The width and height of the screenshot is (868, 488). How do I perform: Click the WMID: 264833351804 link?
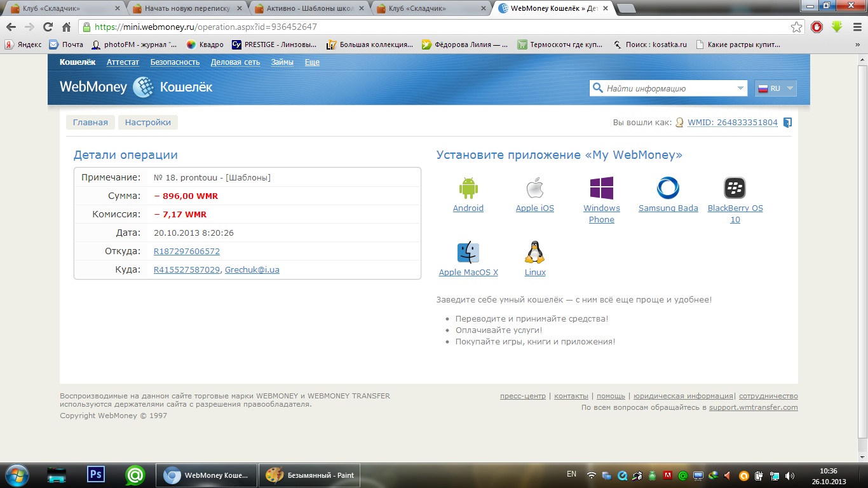pyautogui.click(x=733, y=123)
